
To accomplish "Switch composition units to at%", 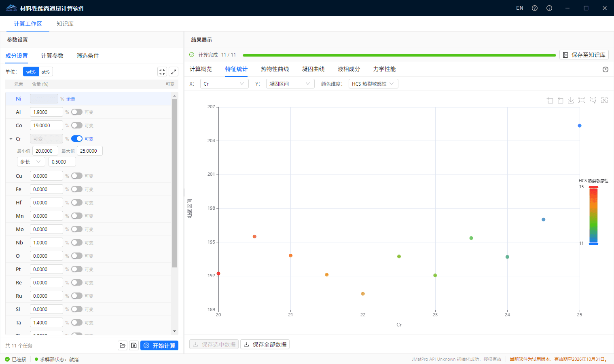I will [x=44, y=72].
